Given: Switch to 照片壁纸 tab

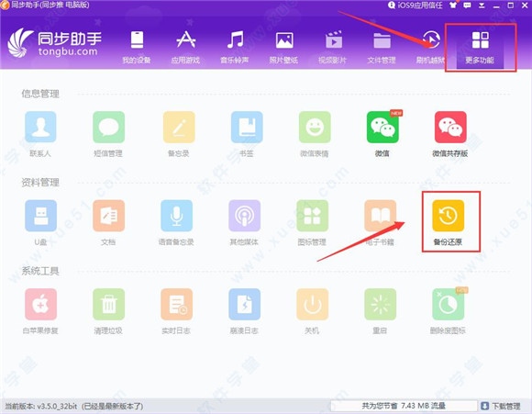Looking at the screenshot, I should (284, 47).
